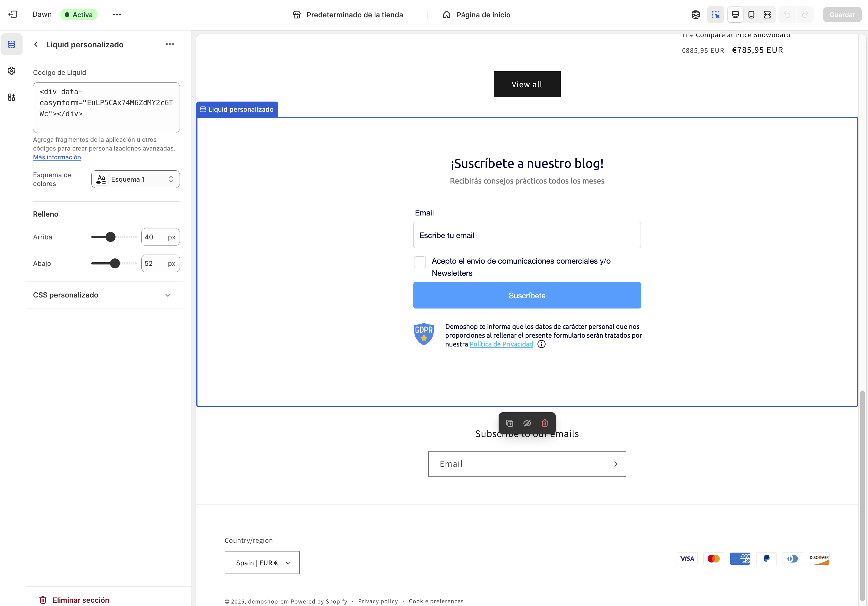This screenshot has height=606, width=868.
Task: Open the Cookie preferences footer link
Action: coord(436,601)
